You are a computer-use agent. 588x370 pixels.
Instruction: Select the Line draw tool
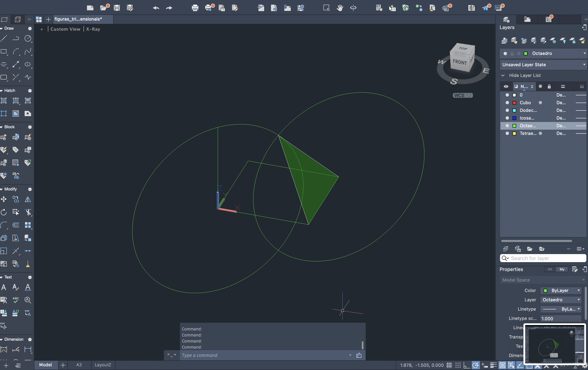[x=4, y=38]
